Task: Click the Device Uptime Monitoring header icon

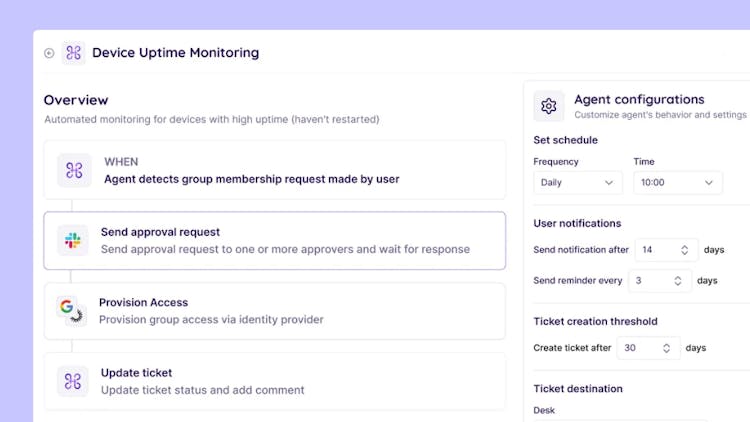Action: (x=73, y=53)
